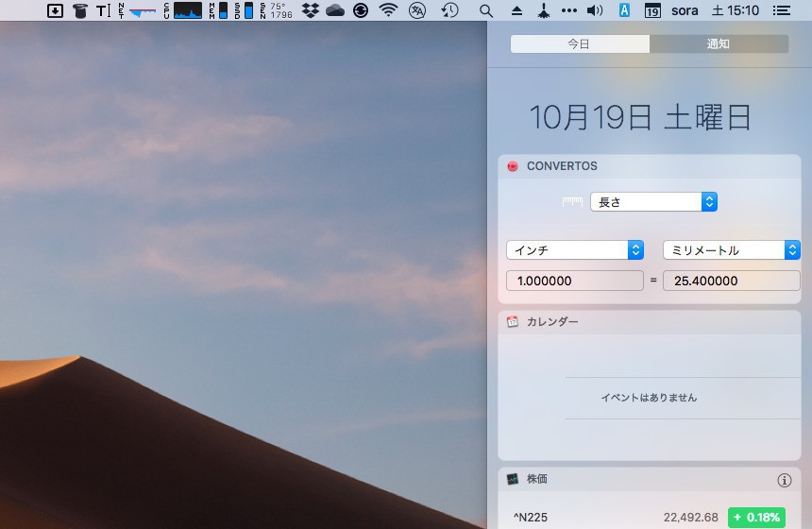Click the sora user name menu
Screen dimensions: 812x529
(685, 10)
